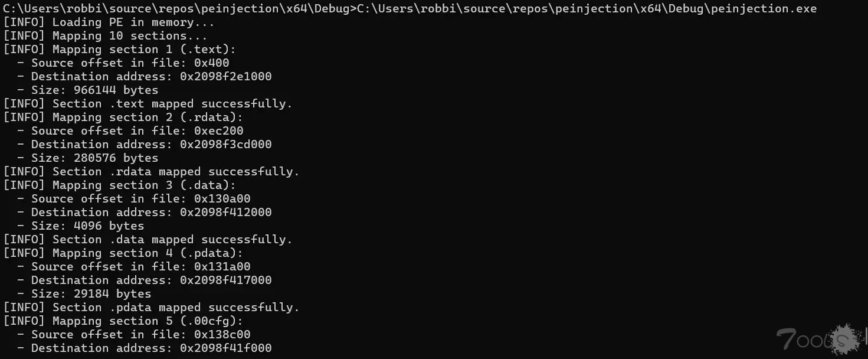Click the source offset 0x400 text
868x359 pixels.
point(211,63)
